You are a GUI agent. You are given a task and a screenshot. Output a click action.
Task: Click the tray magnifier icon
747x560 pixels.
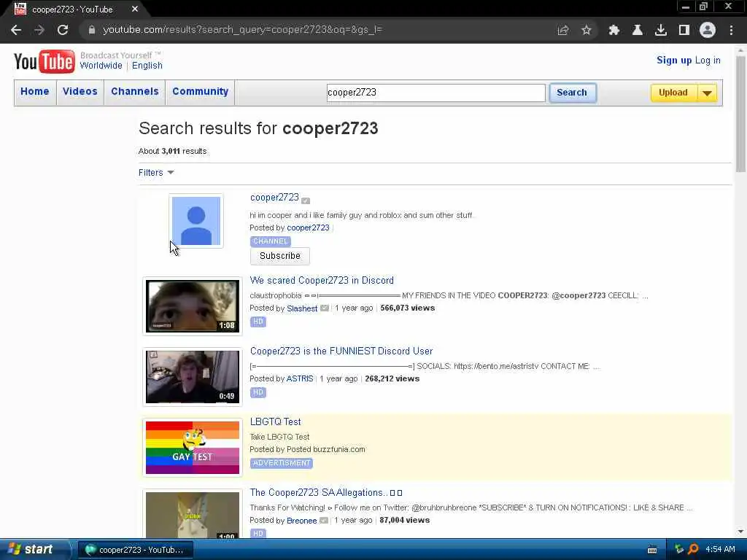693,549
